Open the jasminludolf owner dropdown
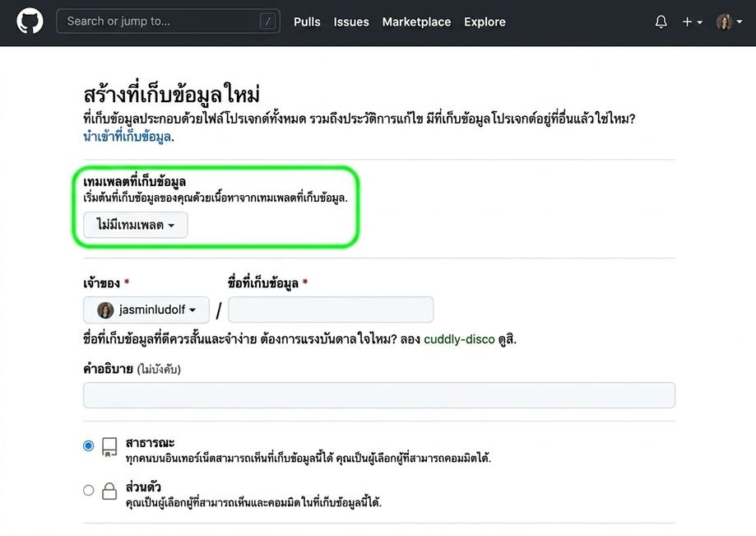Viewport: 756px width, 536px height. (146, 310)
